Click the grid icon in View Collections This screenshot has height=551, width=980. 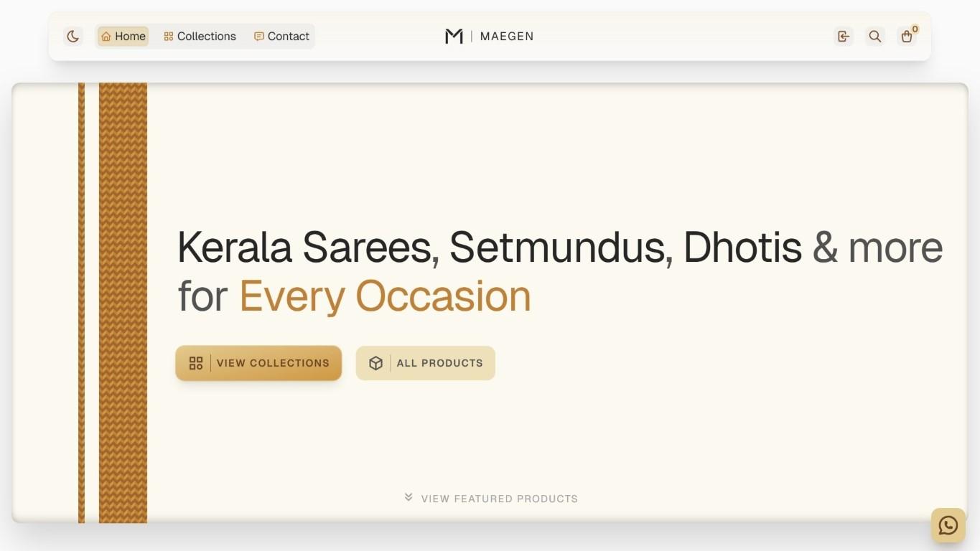pyautogui.click(x=196, y=363)
